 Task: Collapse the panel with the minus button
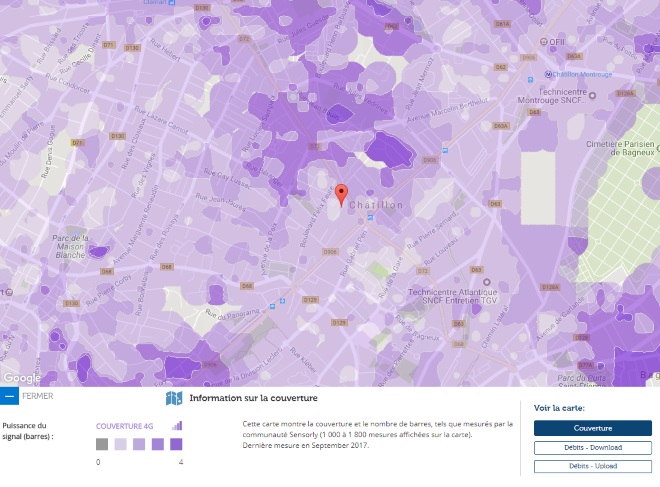point(9,397)
